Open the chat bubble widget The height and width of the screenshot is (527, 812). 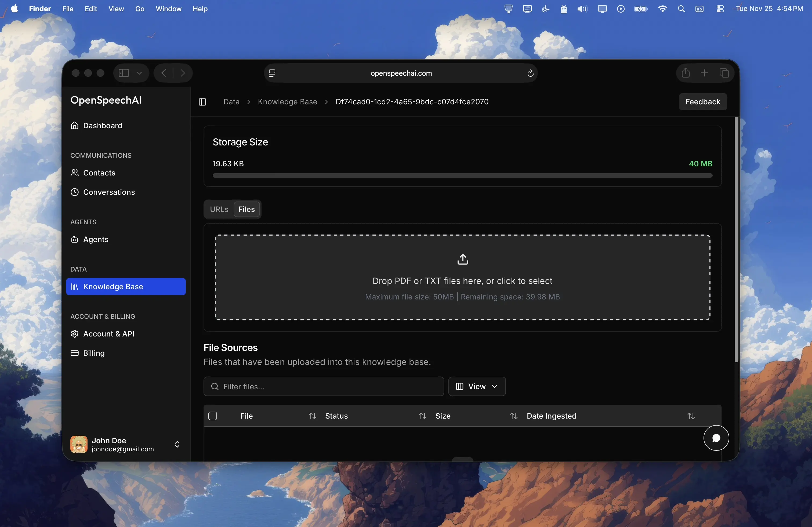716,438
